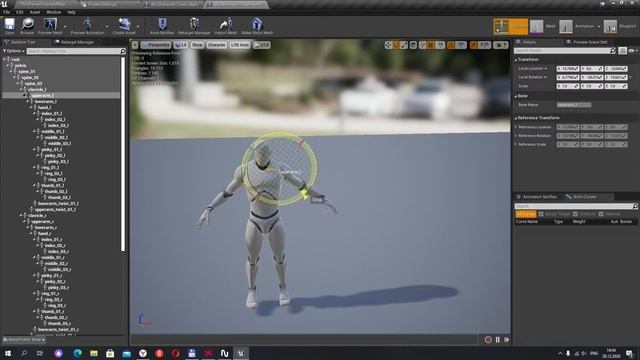This screenshot has width=640, height=360.
Task: Switch to the Animation Notifies tab
Action: [x=537, y=197]
